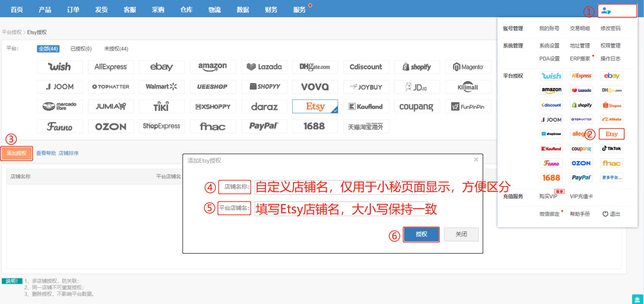The height and width of the screenshot is (304, 644).
Task: Select the Lazada tile in main grid
Action: [264, 67]
